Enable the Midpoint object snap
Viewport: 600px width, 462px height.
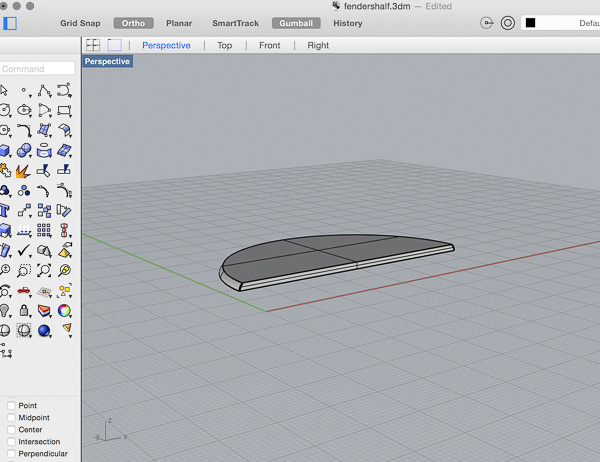tap(11, 417)
